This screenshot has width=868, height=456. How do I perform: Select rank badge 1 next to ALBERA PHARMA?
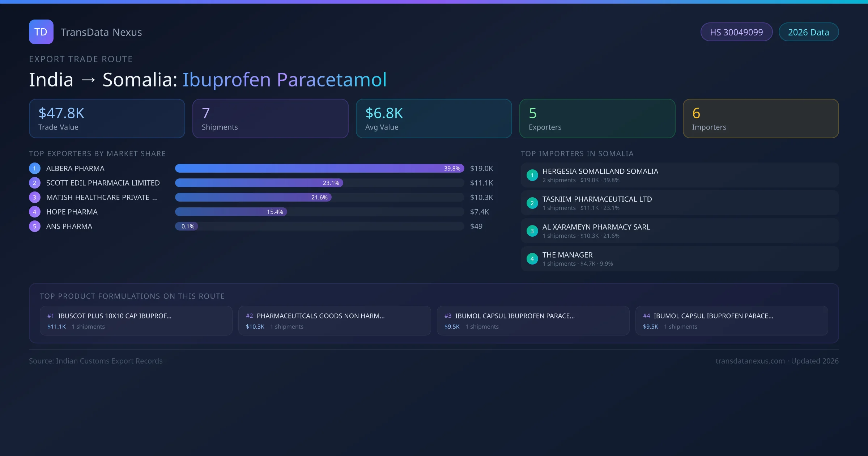pyautogui.click(x=34, y=168)
